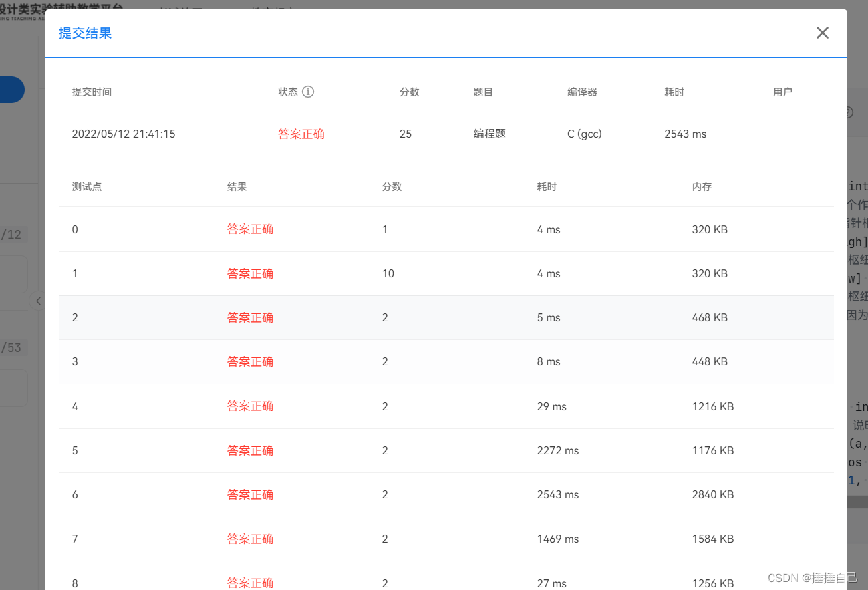Click 5 ms time of test point 2
868x590 pixels.
click(549, 317)
